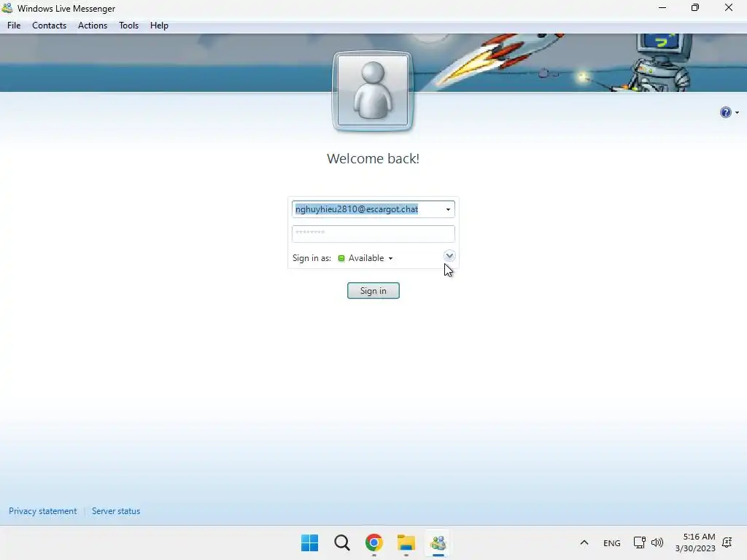Click the blue help question mark icon
The width and height of the screenshot is (747, 560).
725,112
